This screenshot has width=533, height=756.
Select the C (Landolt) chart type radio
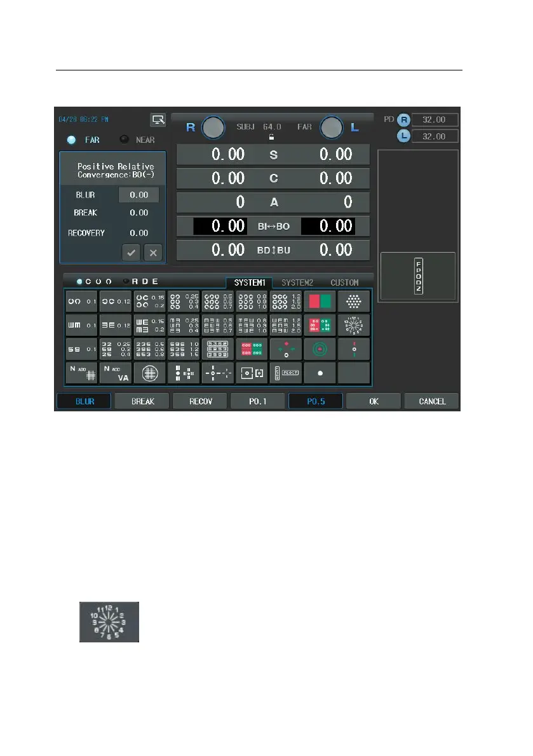click(79, 282)
